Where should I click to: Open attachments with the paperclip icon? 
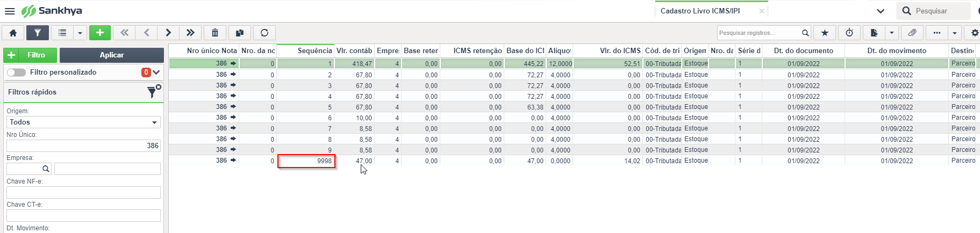[912, 33]
